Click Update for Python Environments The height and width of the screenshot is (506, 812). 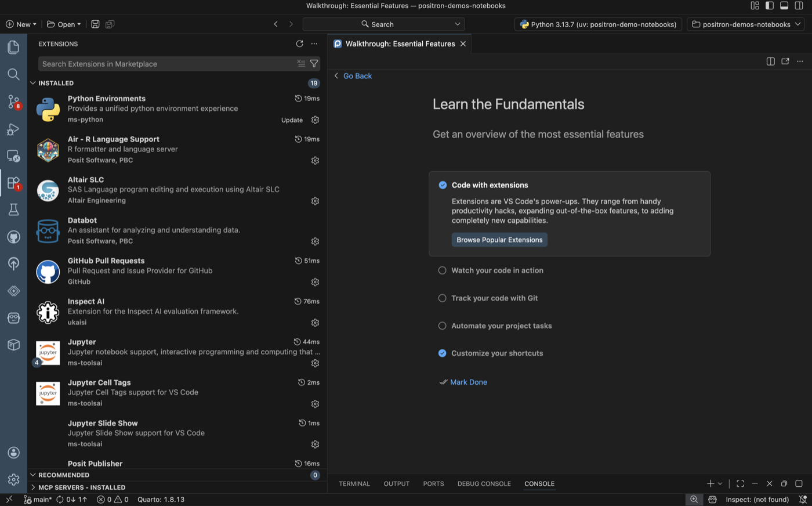tap(292, 120)
